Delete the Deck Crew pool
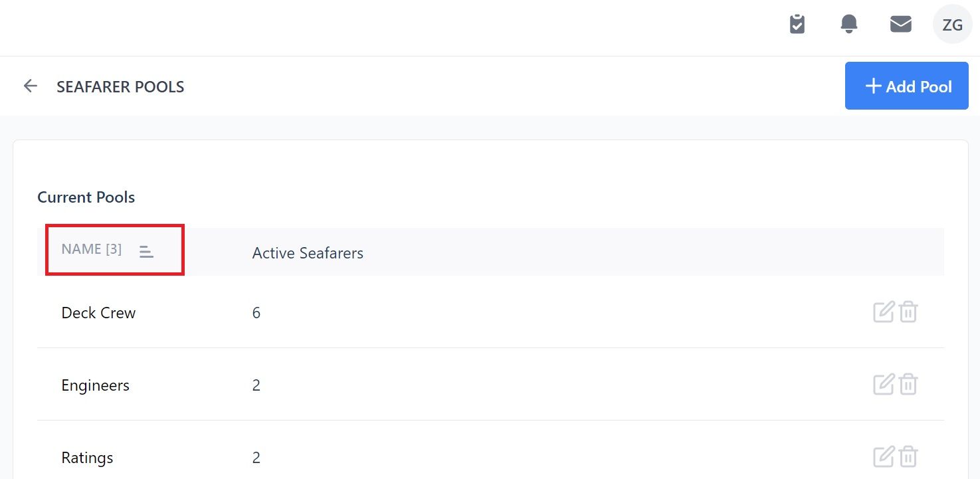Viewport: 980px width, 479px height. pos(908,312)
